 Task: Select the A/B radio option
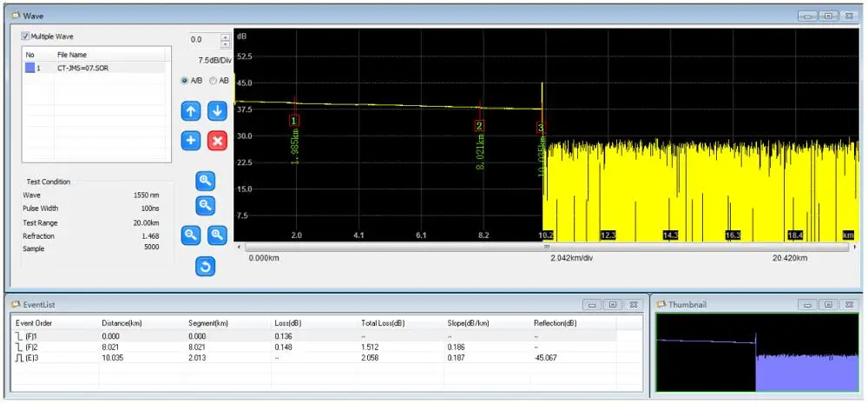coord(185,81)
